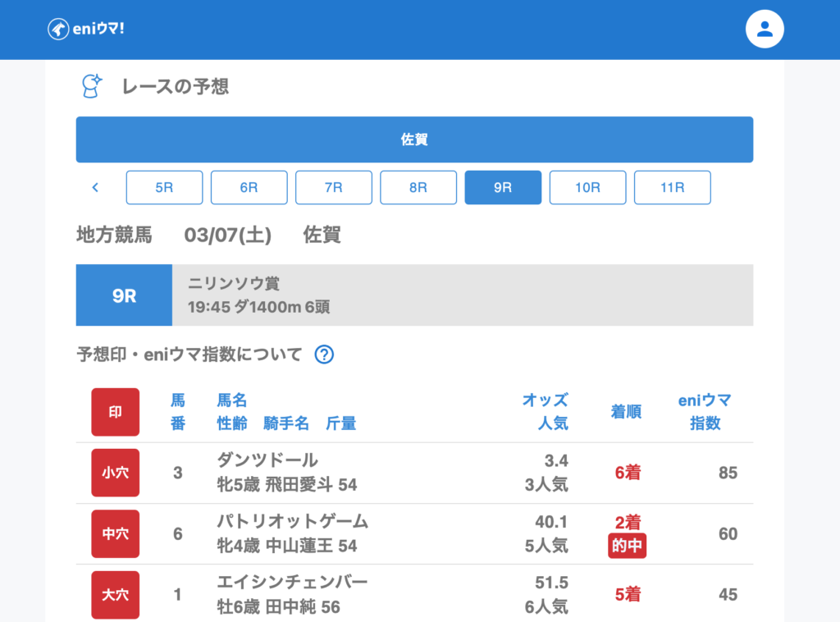
Task: Click the 大穴 mark badge
Action: coord(115,594)
